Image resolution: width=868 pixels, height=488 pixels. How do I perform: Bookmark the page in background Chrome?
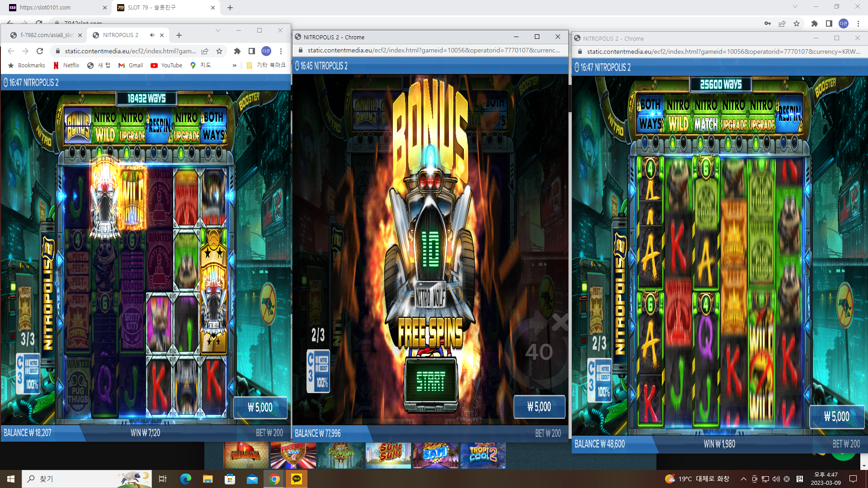pyautogui.click(x=797, y=23)
